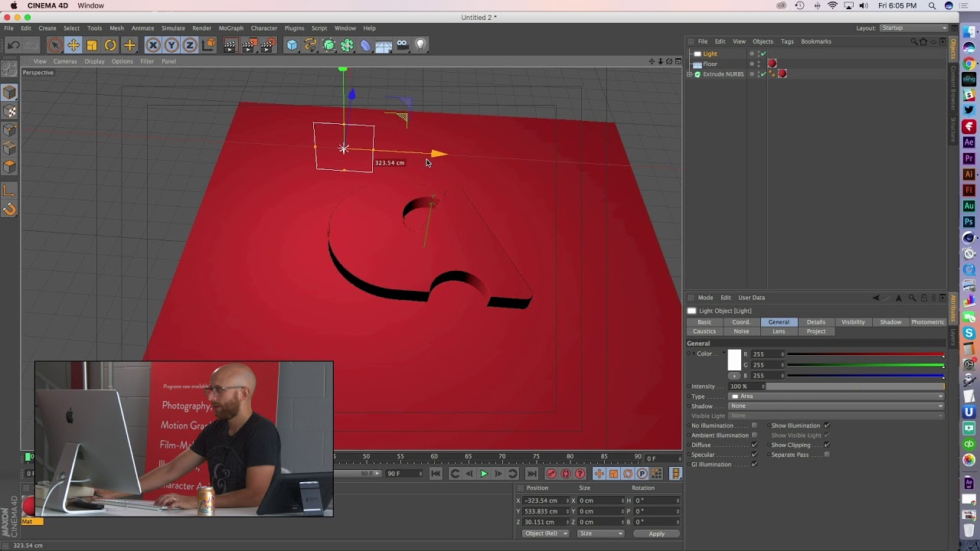Select the Live Selection arrow tool
This screenshot has width=980, height=551.
[x=54, y=45]
